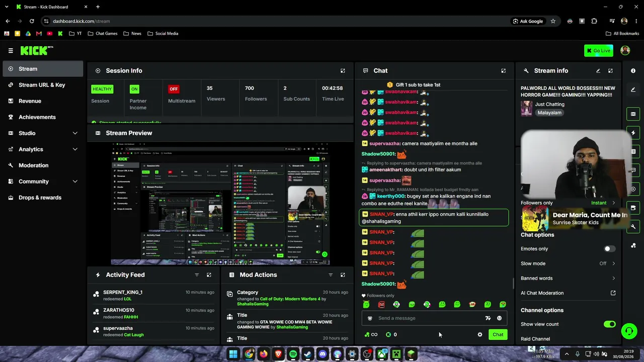Click the Go Live button
The height and width of the screenshot is (362, 644).
(598, 50)
